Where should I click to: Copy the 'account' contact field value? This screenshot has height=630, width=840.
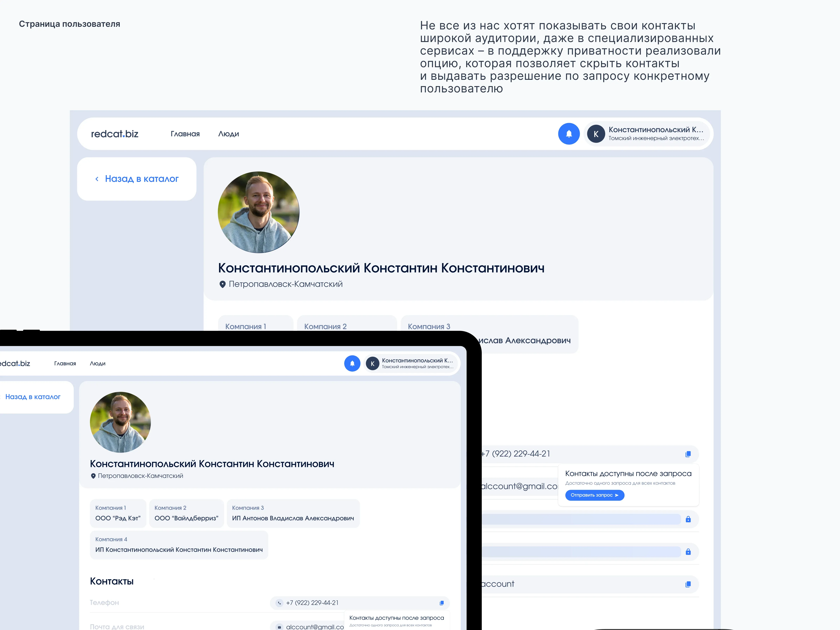coord(688,584)
